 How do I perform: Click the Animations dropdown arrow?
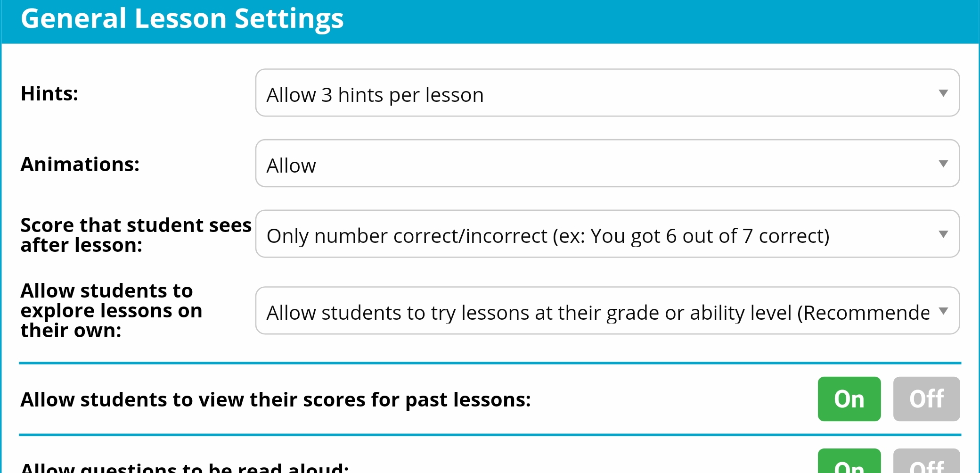click(x=943, y=164)
